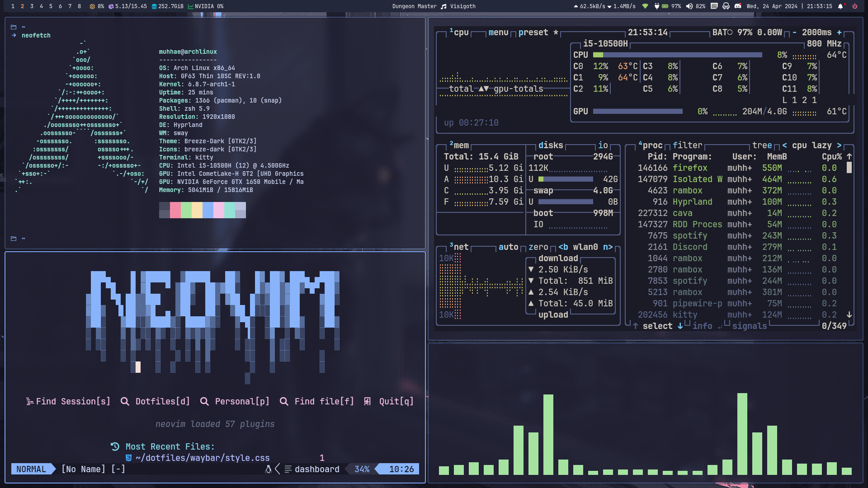Increase btop update interval with plus
This screenshot has height=488, width=868.
click(839, 32)
